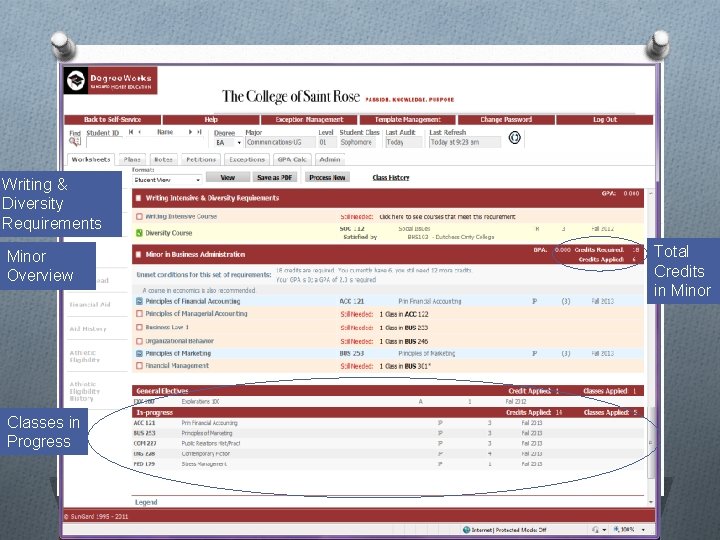Click the PED 179 Stress Management row

[x=388, y=464]
